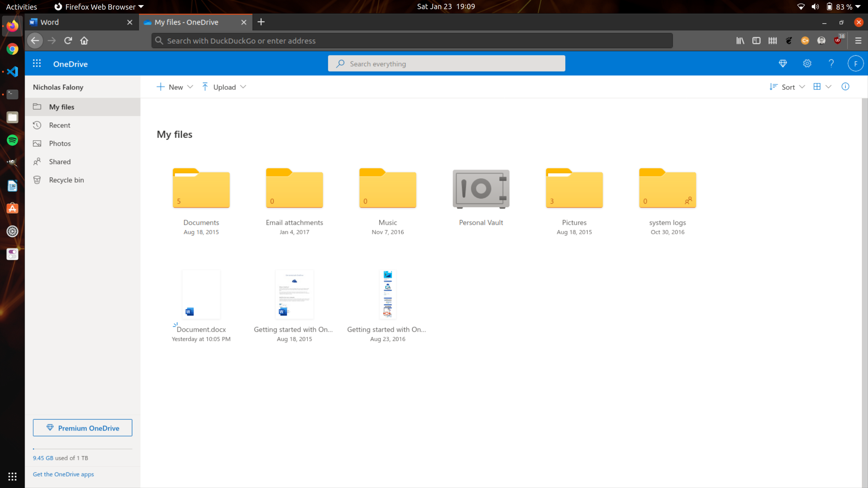Click the OneDrive Premium diamond icon
This screenshot has height=488, width=868.
783,63
